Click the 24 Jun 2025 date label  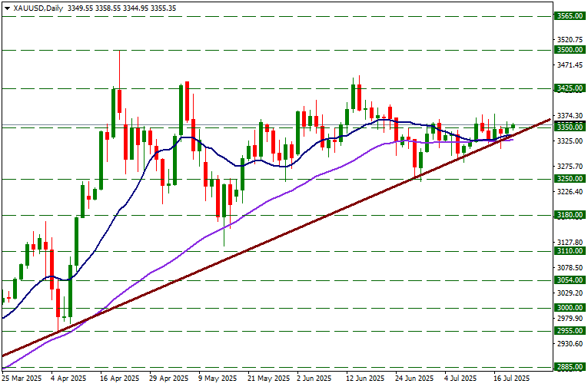pyautogui.click(x=415, y=379)
